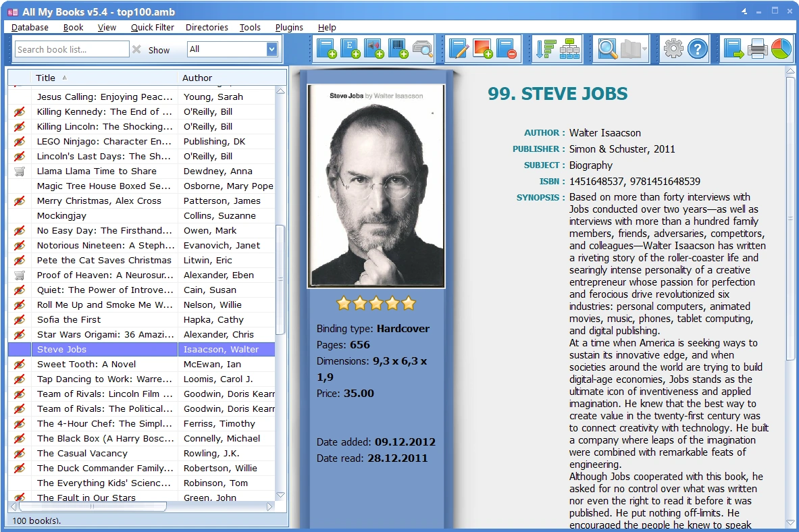Click the right arrow of the horizontal list scrollbar
Screen dimensions: 799x532
tap(269, 506)
